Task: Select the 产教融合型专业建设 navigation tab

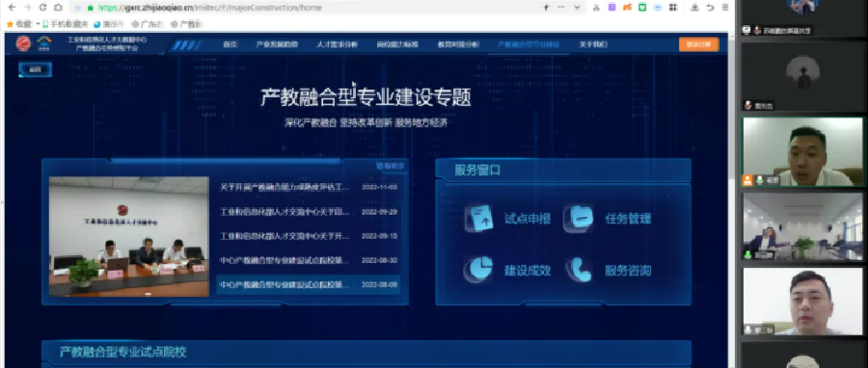Action: [x=529, y=44]
